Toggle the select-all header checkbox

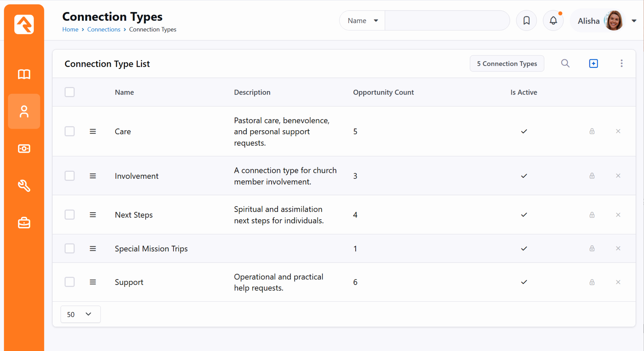tap(69, 92)
